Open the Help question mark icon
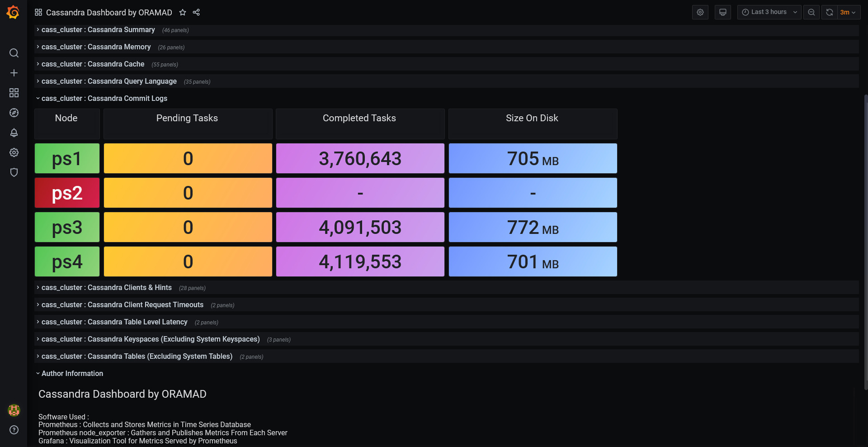The image size is (868, 447). [14, 430]
